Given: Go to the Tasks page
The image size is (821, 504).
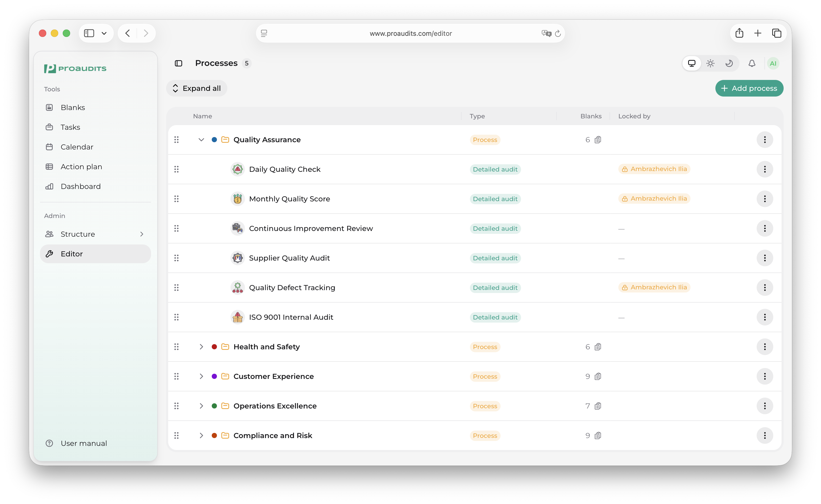Looking at the screenshot, I should pos(95,127).
